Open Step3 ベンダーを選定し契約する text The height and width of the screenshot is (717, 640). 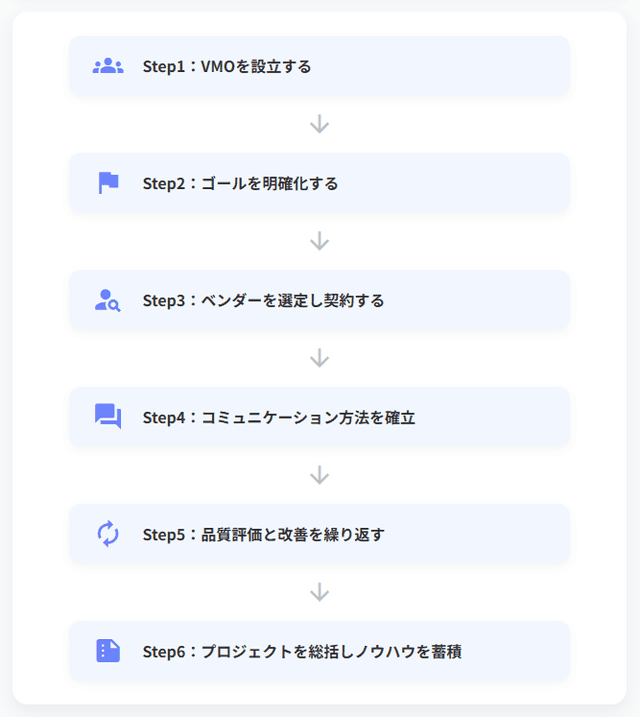(x=263, y=301)
